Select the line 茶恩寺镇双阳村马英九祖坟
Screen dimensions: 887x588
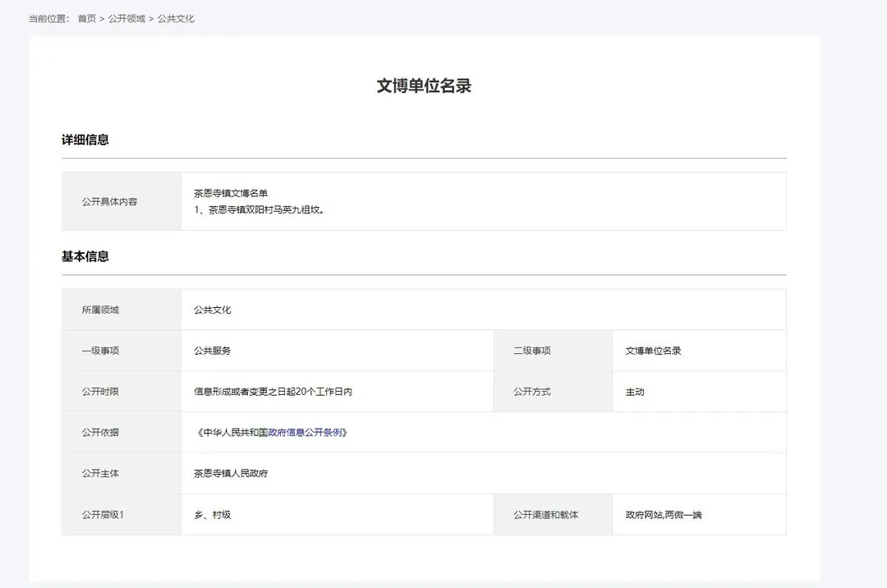point(259,209)
